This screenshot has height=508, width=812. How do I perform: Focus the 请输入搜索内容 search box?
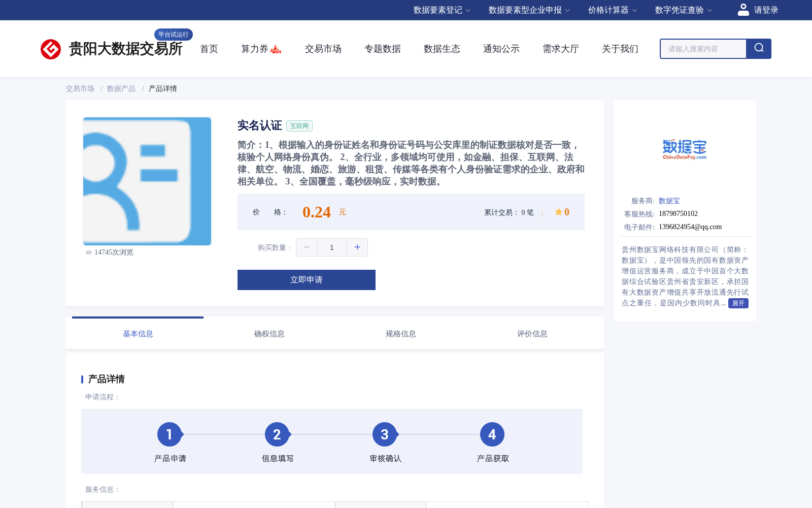(703, 49)
